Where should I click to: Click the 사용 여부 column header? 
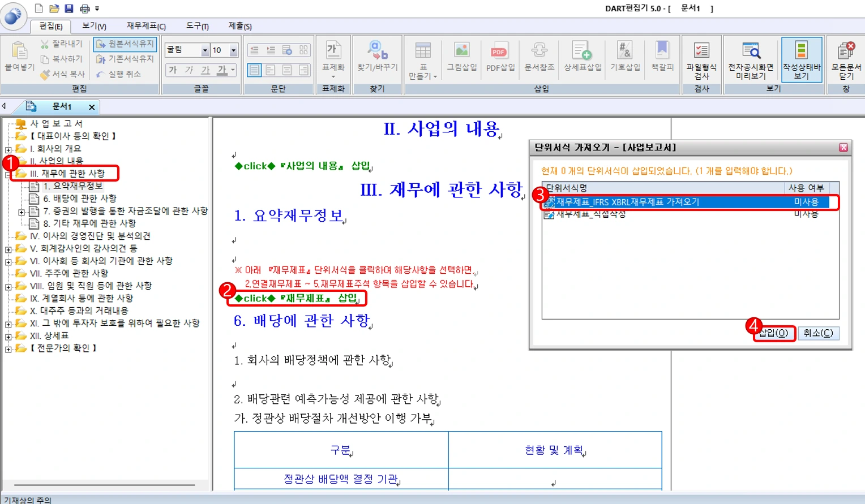(806, 188)
